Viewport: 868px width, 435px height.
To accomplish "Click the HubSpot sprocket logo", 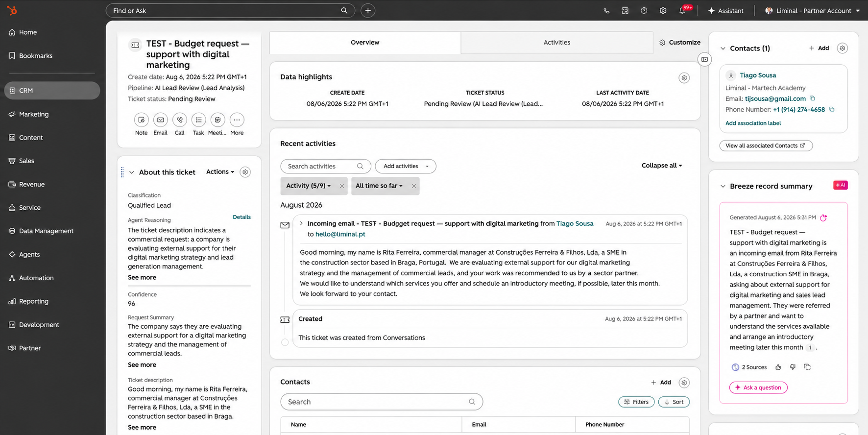I will click(x=12, y=10).
